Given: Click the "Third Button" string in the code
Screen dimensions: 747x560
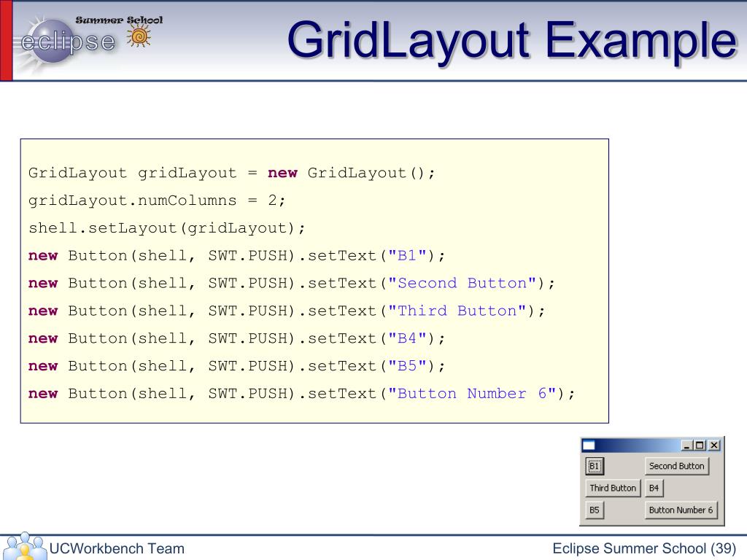Looking at the screenshot, I should click(457, 311).
